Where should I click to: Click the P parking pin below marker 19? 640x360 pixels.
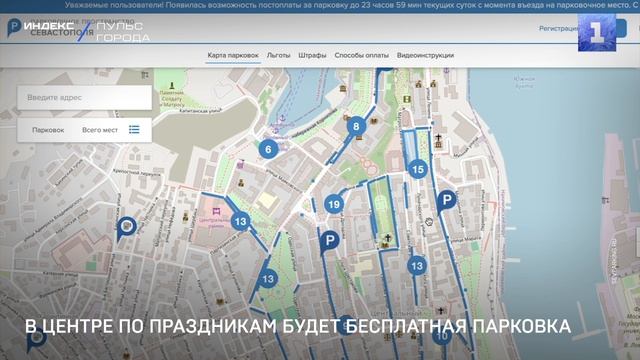329,242
